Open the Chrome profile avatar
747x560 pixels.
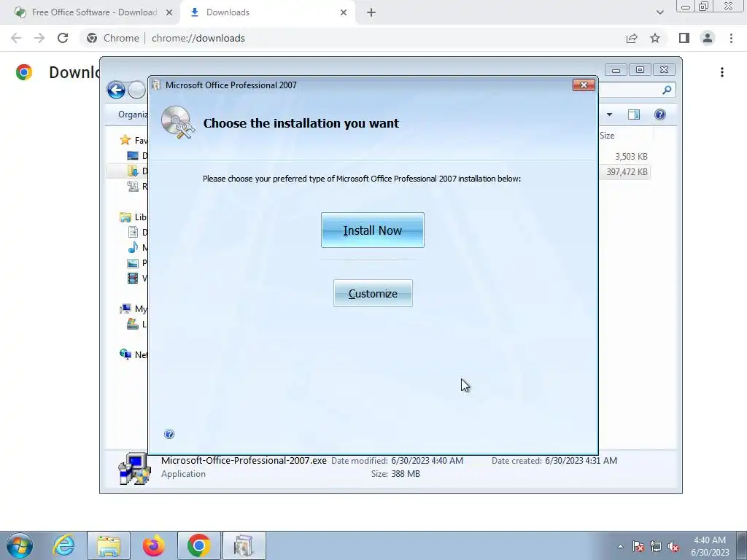pos(708,38)
